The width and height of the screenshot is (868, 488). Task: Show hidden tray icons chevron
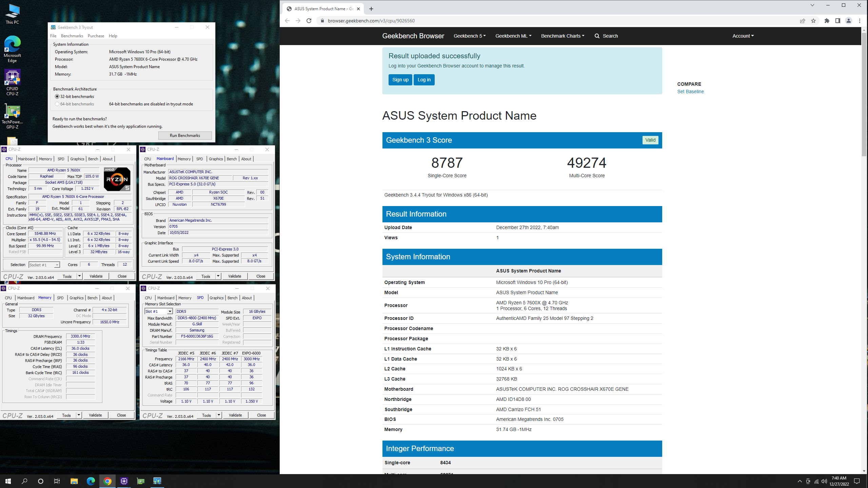point(800,481)
